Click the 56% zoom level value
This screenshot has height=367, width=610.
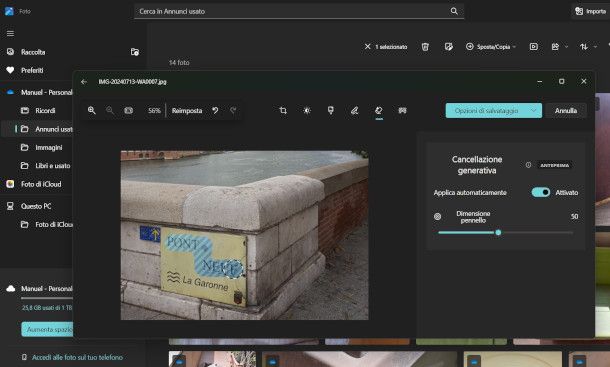point(154,111)
